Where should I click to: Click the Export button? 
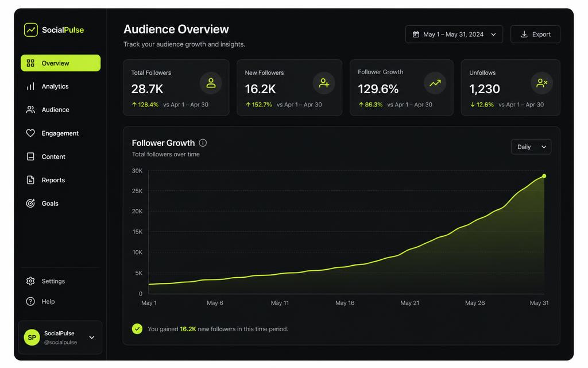[x=535, y=34]
